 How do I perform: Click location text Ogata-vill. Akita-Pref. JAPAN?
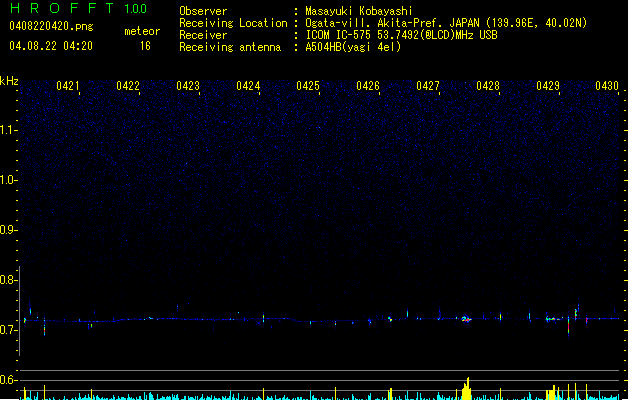[392, 23]
